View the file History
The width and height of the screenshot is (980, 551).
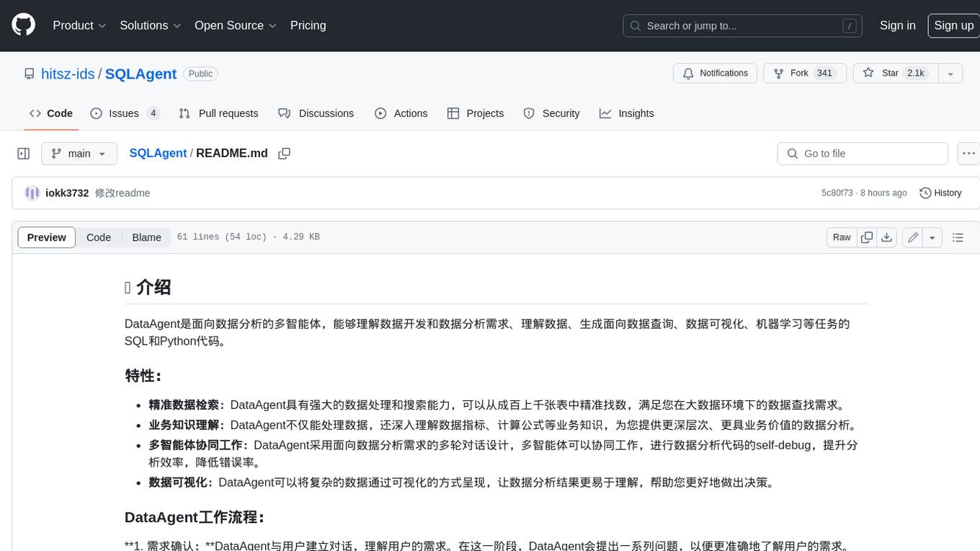tap(940, 193)
